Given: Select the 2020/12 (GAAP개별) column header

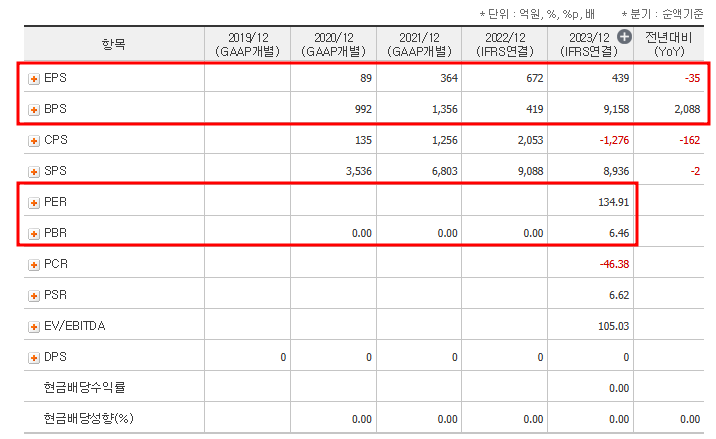Looking at the screenshot, I should (333, 44).
